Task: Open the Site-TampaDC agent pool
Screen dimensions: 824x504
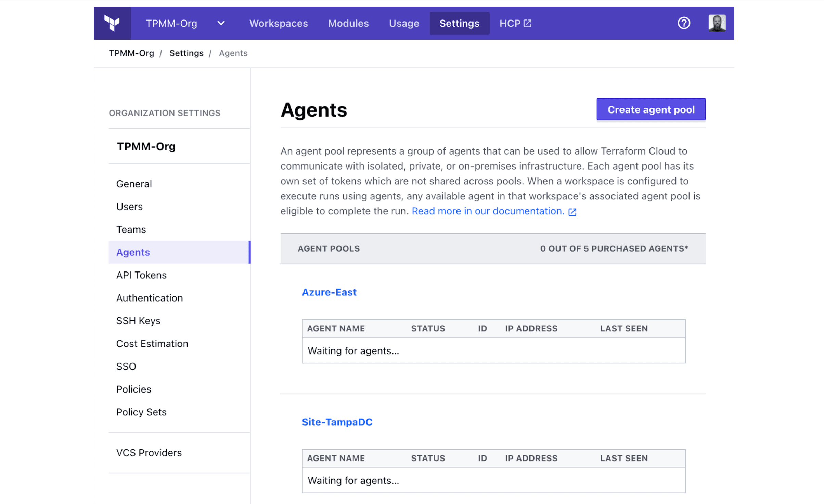Action: click(337, 422)
